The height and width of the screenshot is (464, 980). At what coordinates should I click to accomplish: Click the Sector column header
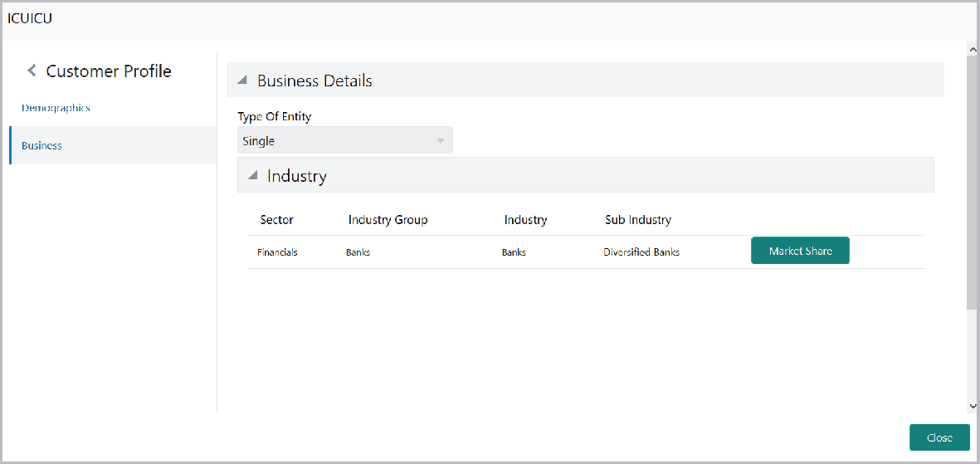click(276, 220)
